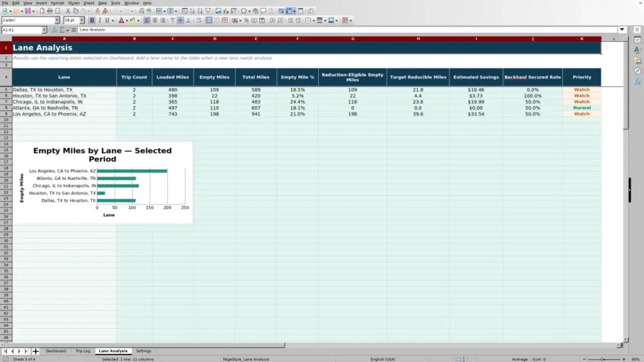The width and height of the screenshot is (644, 362).
Task: Insert an image using the toolbar icon
Action: pos(218,11)
